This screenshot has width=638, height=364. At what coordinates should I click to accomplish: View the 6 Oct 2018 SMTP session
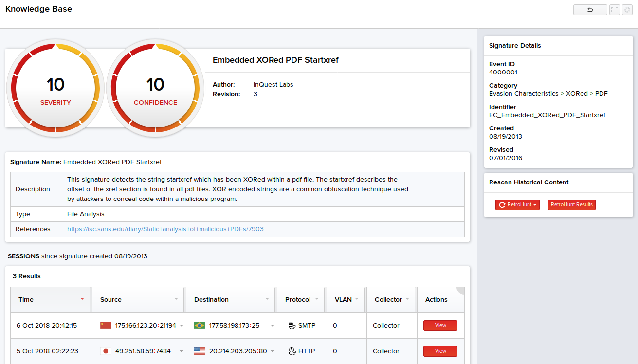(x=440, y=326)
